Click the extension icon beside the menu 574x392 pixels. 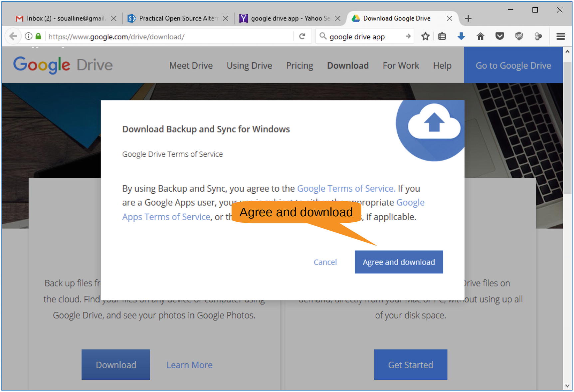538,36
